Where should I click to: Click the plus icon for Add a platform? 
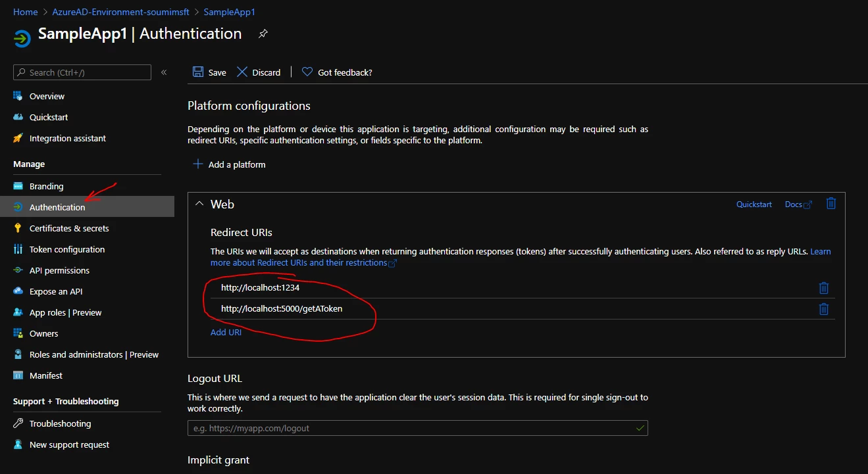click(197, 164)
